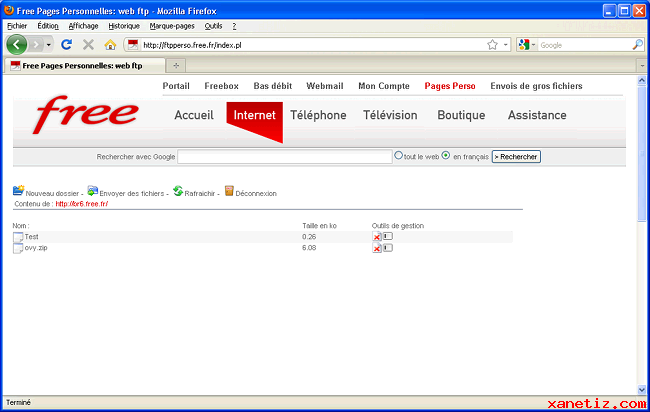Viewport: 650px width, 412px height.
Task: Click the Envoyer des fichiers icon
Action: (x=92, y=191)
